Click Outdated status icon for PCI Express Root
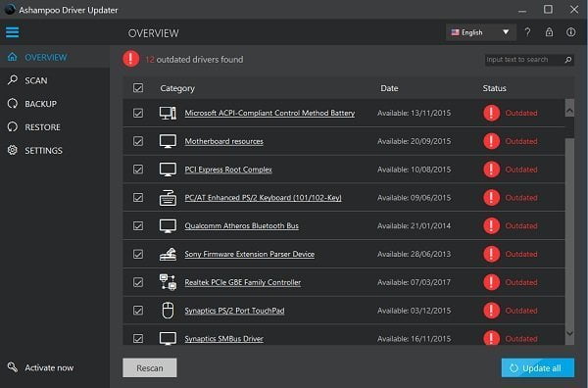This screenshot has width=588, height=388. point(491,170)
